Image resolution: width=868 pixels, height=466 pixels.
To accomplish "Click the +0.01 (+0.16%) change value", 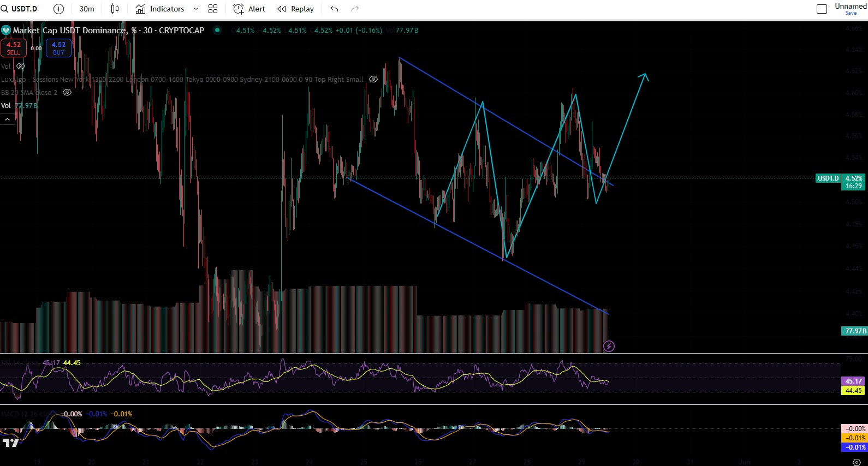I will pyautogui.click(x=359, y=31).
